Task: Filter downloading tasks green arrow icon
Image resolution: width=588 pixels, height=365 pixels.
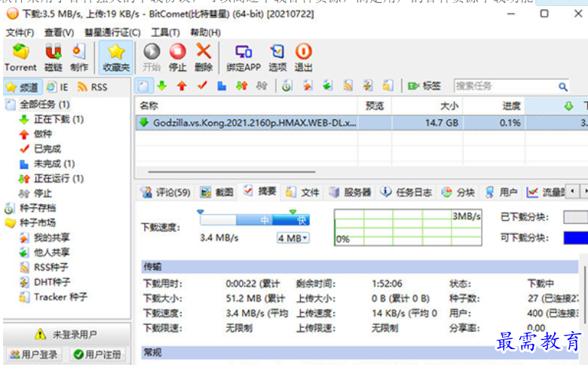Action: (x=162, y=86)
